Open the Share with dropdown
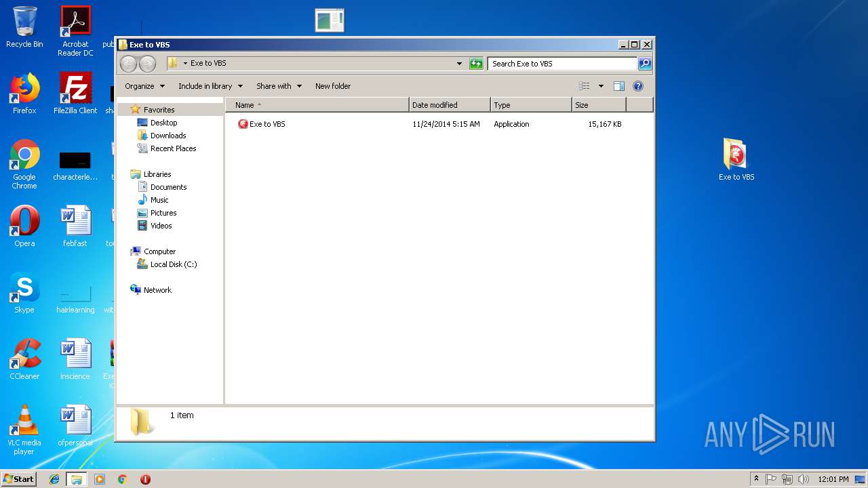The height and width of the screenshot is (488, 868). pos(279,86)
